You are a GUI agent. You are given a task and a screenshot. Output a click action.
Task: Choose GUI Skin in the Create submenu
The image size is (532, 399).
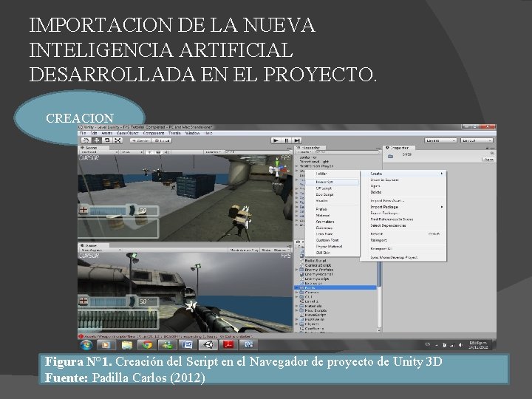[x=332, y=253]
